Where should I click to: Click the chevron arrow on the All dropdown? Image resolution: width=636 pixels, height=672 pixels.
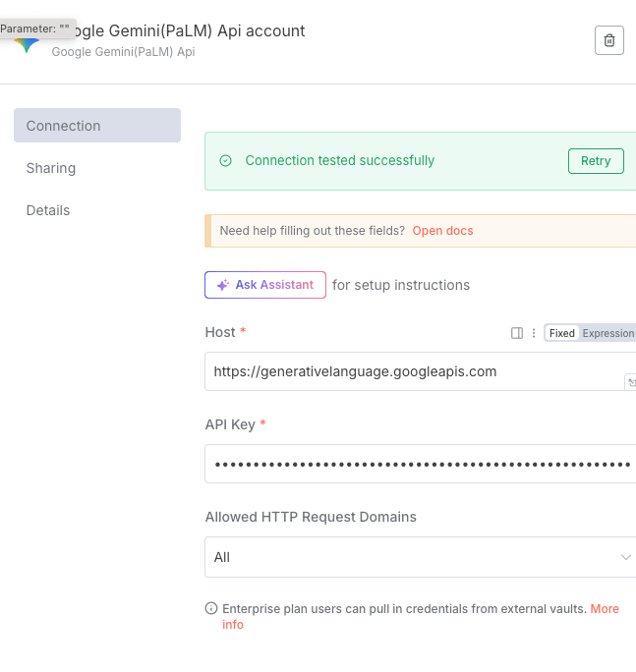pyautogui.click(x=626, y=557)
